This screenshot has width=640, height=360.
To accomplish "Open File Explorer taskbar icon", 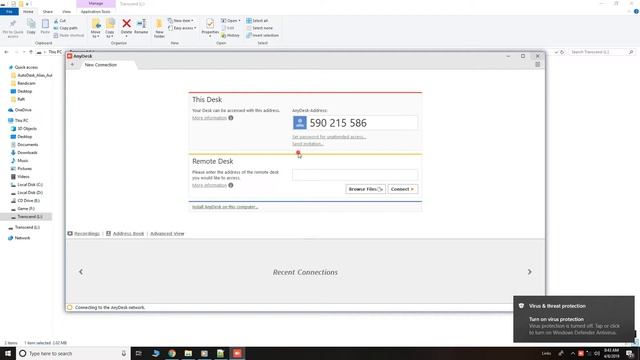I will pos(188,353).
